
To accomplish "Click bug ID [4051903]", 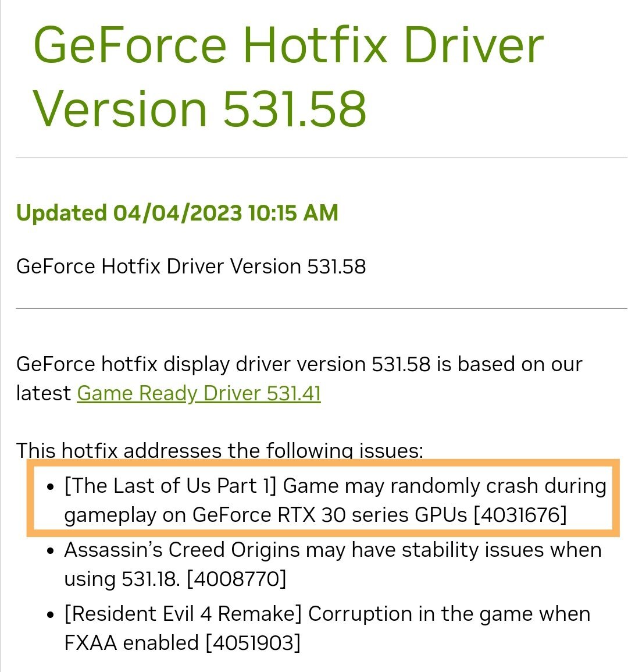I will pos(253,643).
